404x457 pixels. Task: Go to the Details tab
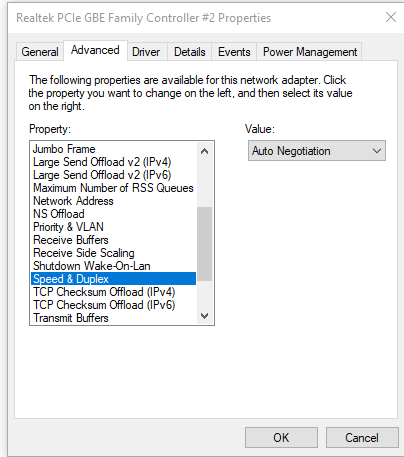[190, 52]
